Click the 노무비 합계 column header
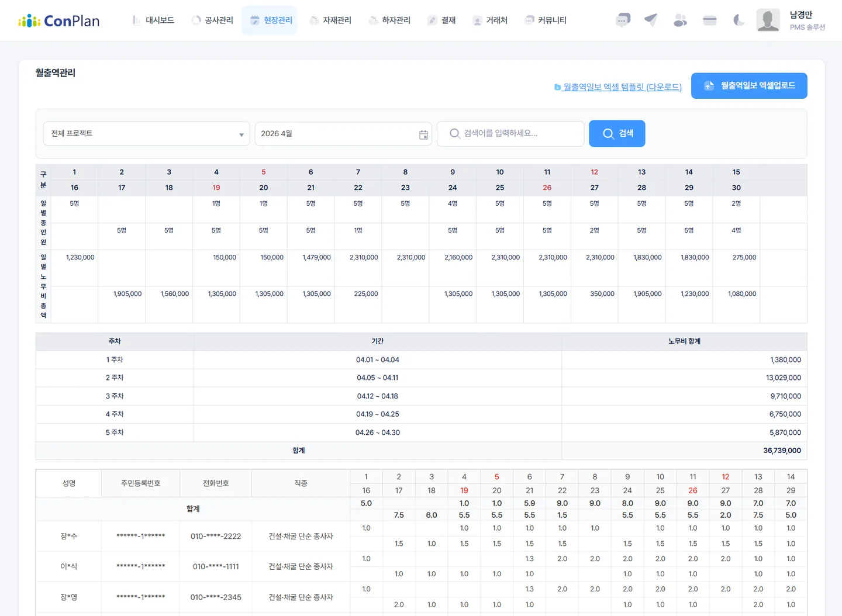 click(685, 341)
